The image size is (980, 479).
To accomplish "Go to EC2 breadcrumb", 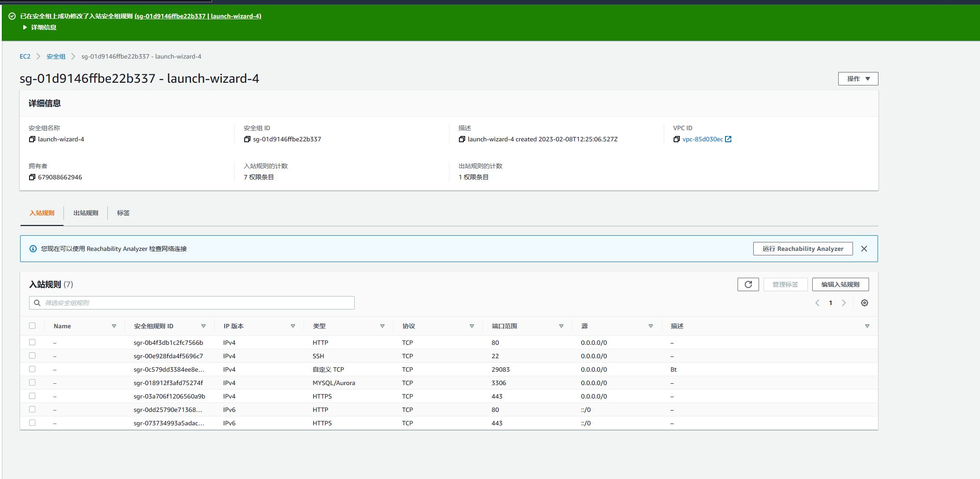I will pos(25,56).
